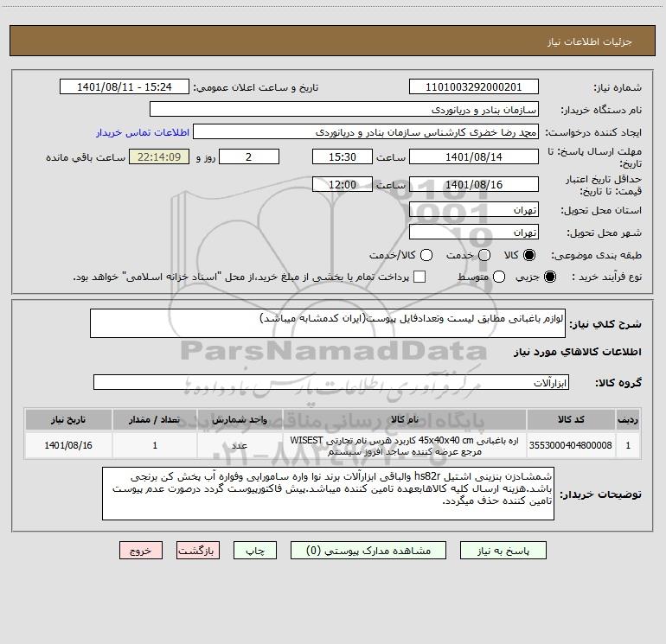Screen dimensions: 666x644
Task: Select the کالا/خدمت radio button
Action: coord(426,255)
